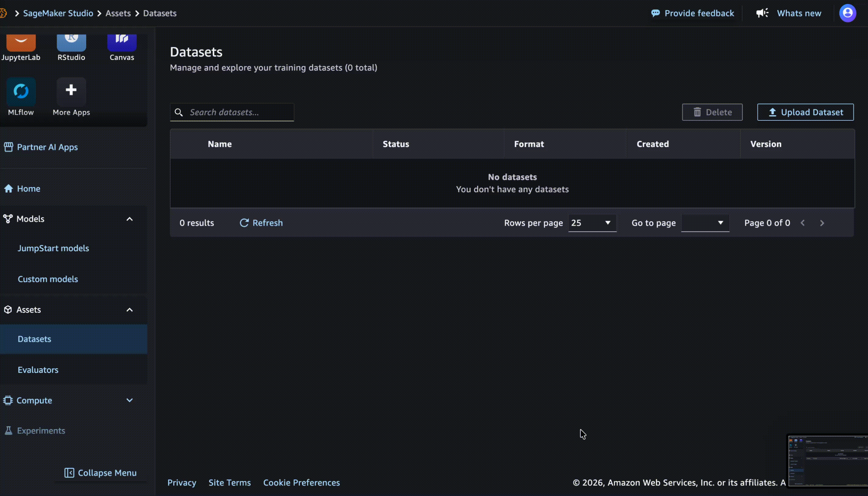
Task: Click the Datasets breadcrumb text
Action: [x=160, y=13]
